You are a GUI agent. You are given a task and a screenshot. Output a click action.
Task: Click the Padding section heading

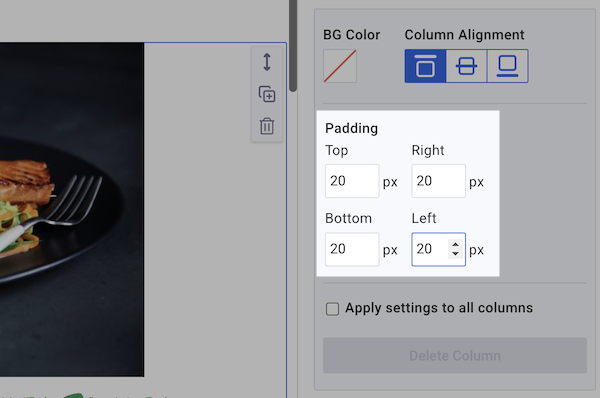coord(351,128)
